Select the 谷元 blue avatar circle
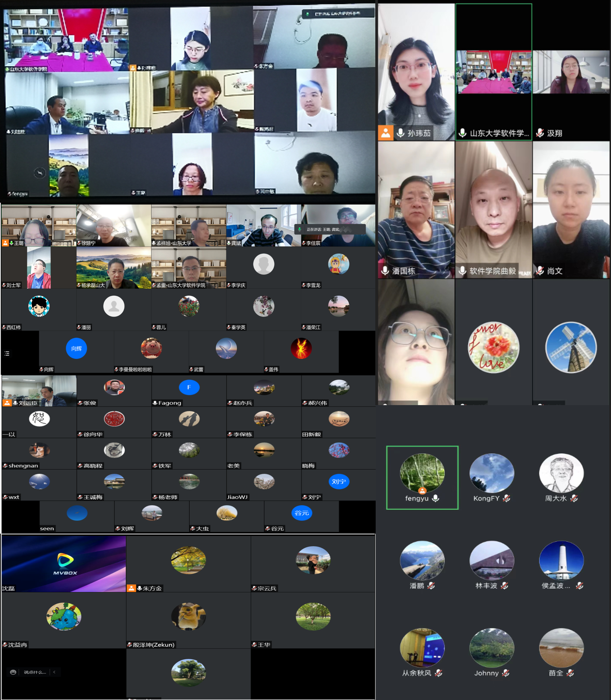This screenshot has height=700, width=611. [301, 513]
